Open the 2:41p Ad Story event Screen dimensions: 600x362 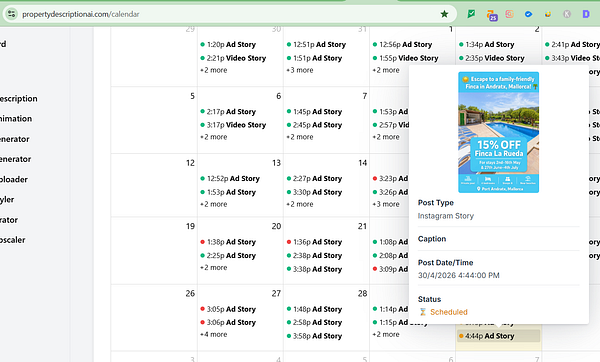tap(572, 44)
